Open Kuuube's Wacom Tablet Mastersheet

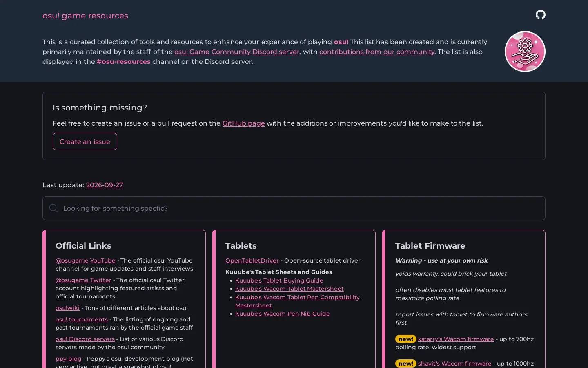click(x=290, y=289)
